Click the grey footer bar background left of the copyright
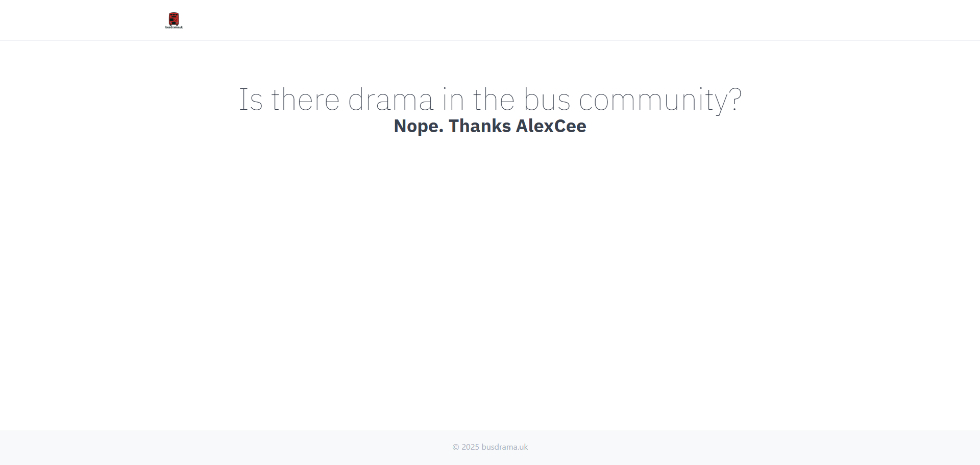 tap(204, 447)
